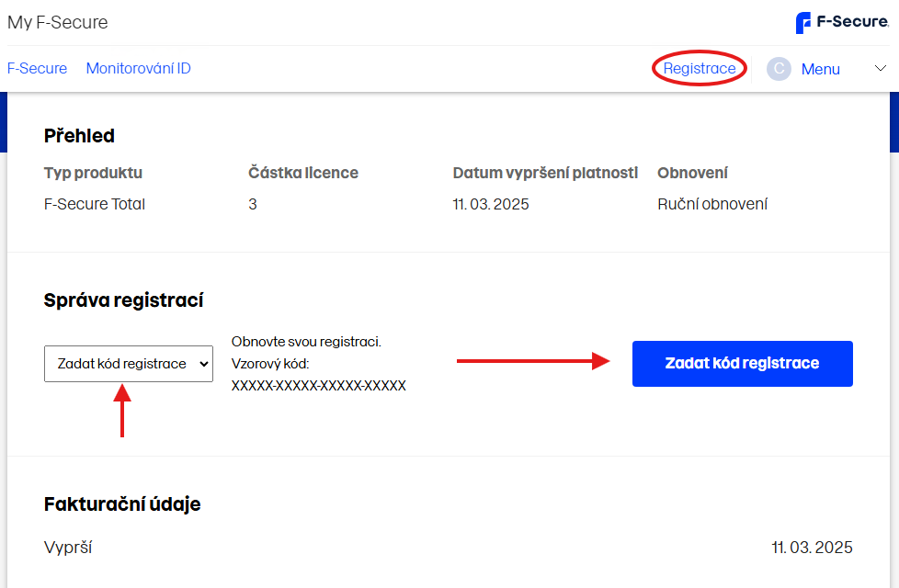Open the Registrace link
Screen dimensions: 899x588
700,68
